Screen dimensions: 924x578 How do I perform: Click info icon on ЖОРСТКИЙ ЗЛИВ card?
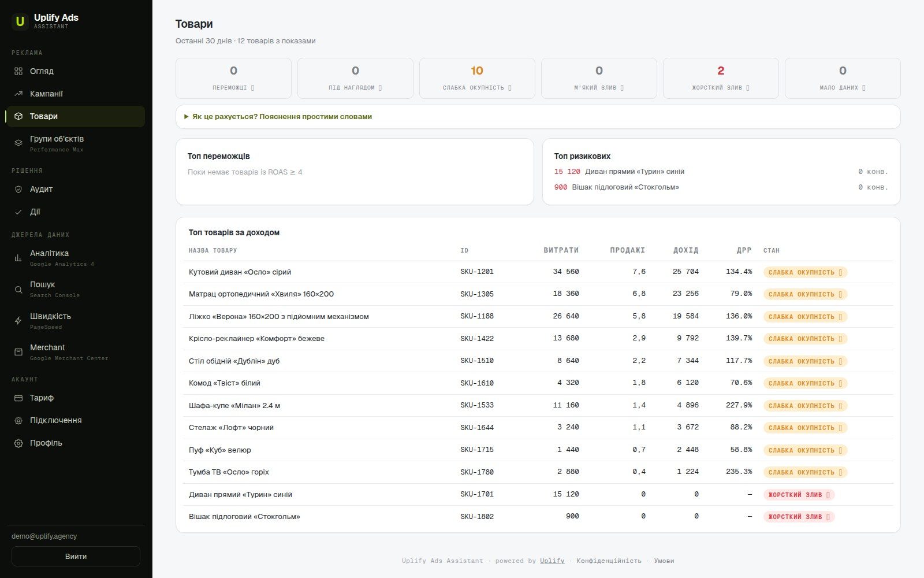748,88
